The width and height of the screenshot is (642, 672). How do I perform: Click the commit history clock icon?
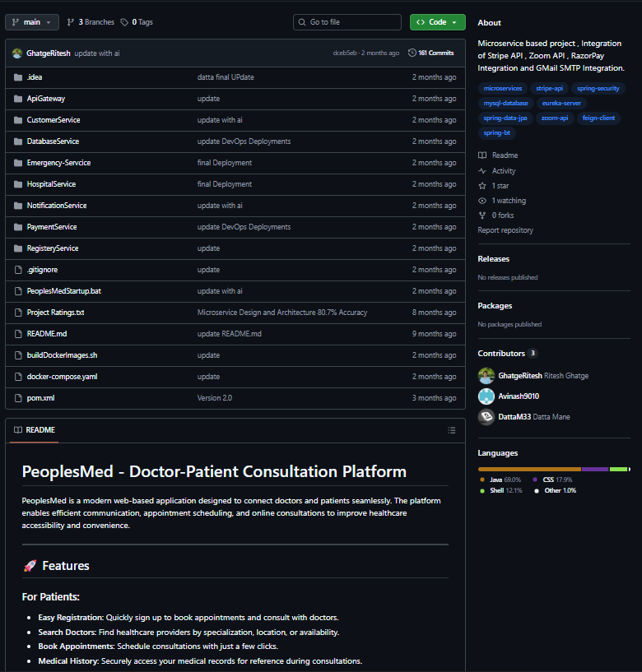[412, 53]
